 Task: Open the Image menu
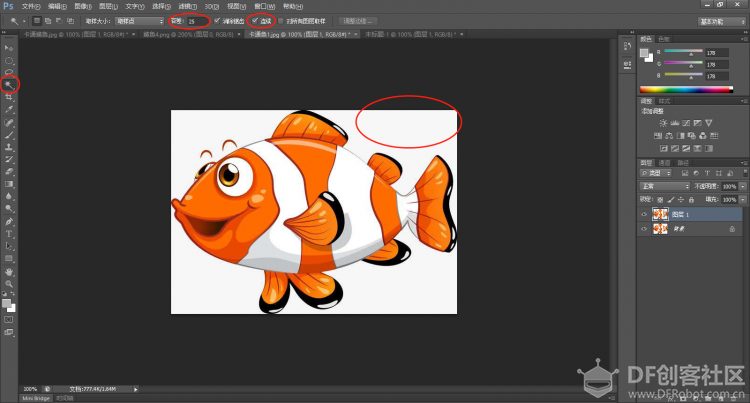(x=83, y=6)
